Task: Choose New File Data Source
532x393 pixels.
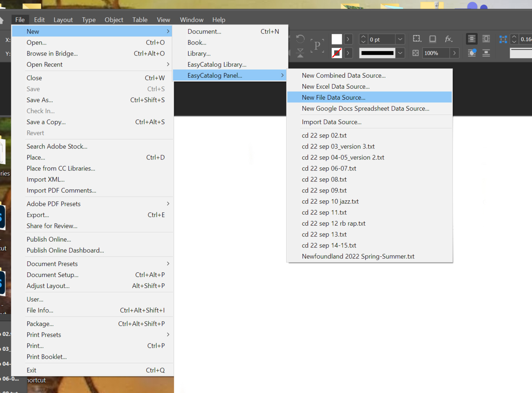Action: pos(369,97)
